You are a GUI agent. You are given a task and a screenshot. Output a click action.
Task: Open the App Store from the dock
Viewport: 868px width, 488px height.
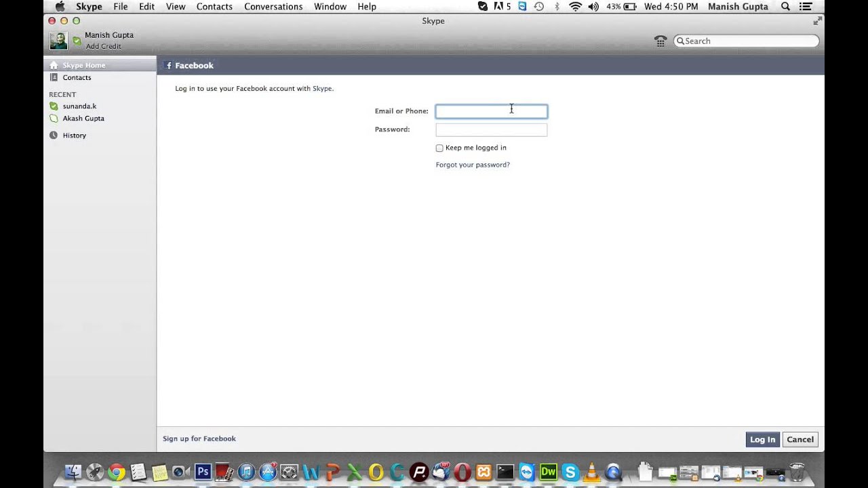pyautogui.click(x=268, y=472)
